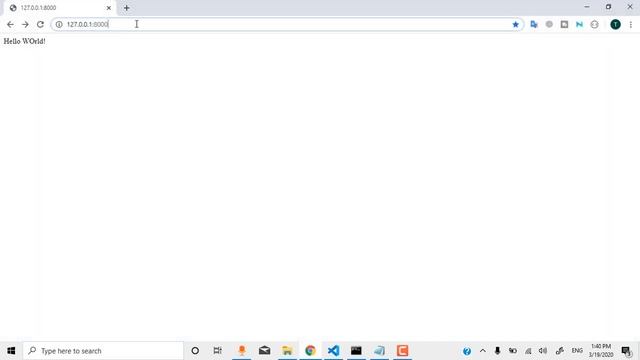640x360 pixels.
Task: Open the orange C app in taskbar
Action: point(402,351)
